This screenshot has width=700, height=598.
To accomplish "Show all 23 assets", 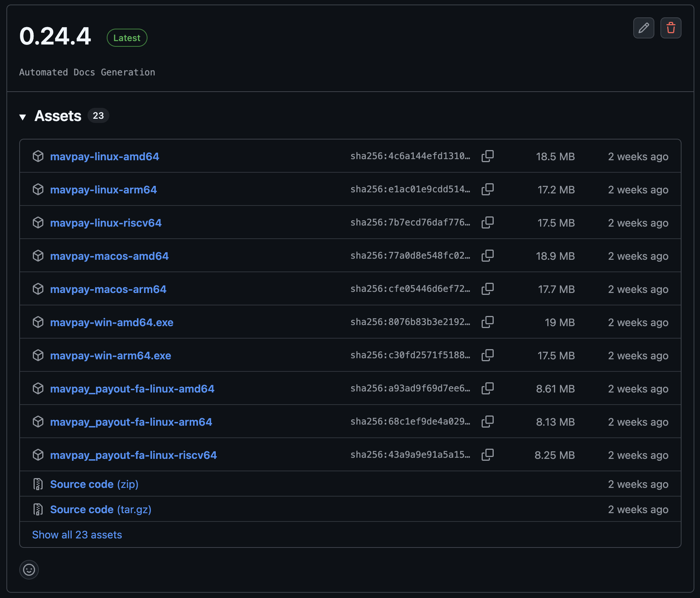I will tap(77, 535).
